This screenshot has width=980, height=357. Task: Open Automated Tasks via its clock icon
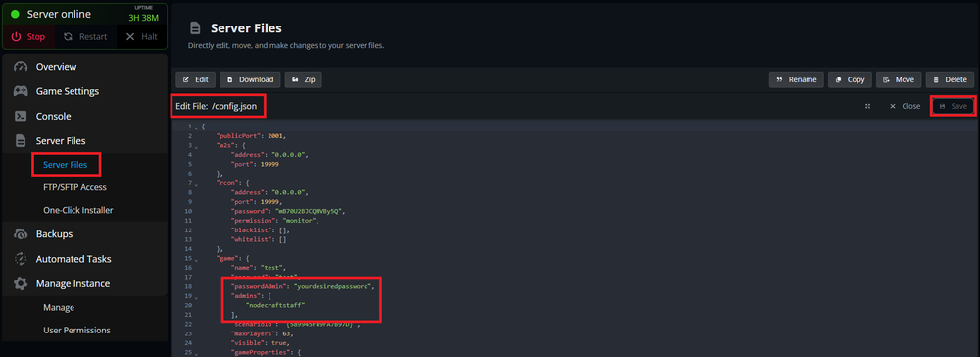click(x=22, y=258)
